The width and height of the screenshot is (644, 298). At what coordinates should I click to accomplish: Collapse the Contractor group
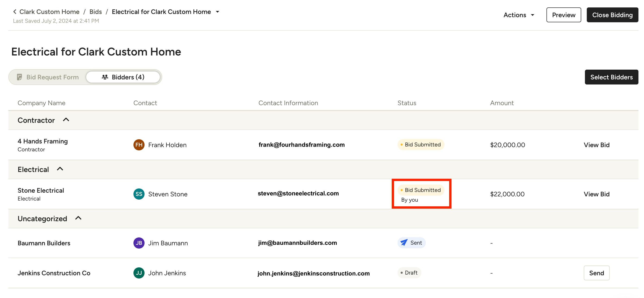66,120
